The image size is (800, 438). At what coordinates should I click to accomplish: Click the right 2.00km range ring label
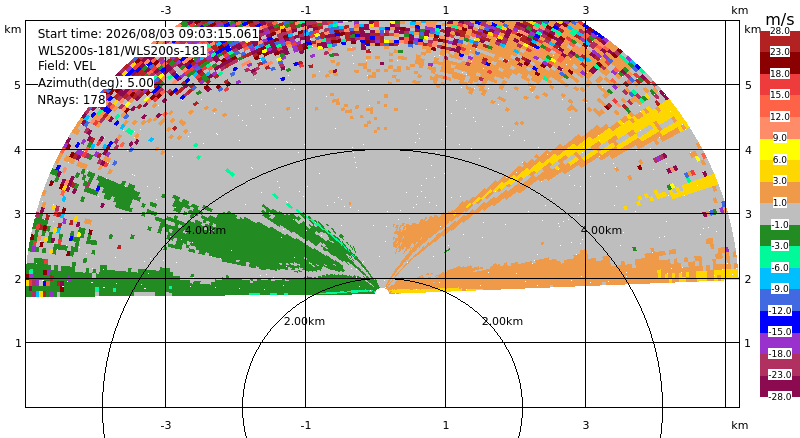tap(503, 321)
